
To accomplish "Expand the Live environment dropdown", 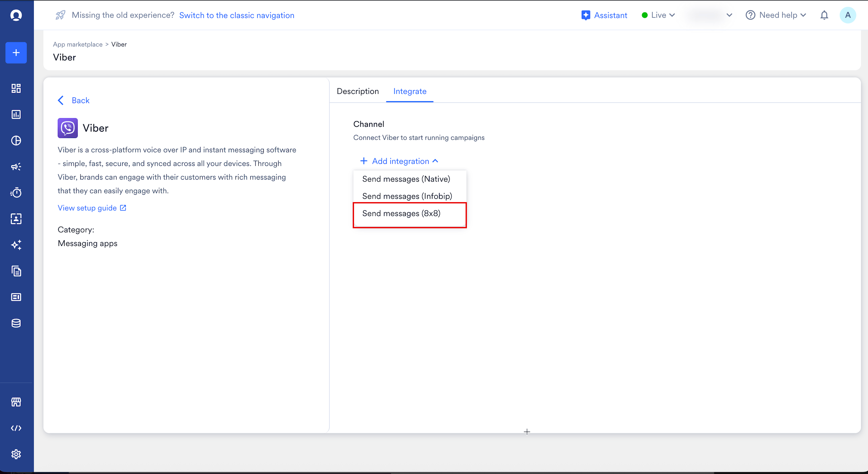I will pos(658,15).
